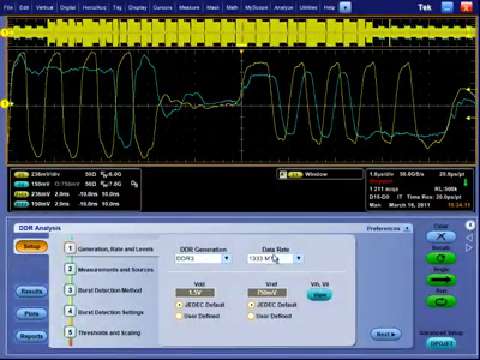The width and height of the screenshot is (480, 360).
Task: Select the Setup tab in DDR Analysis
Action: tap(32, 246)
